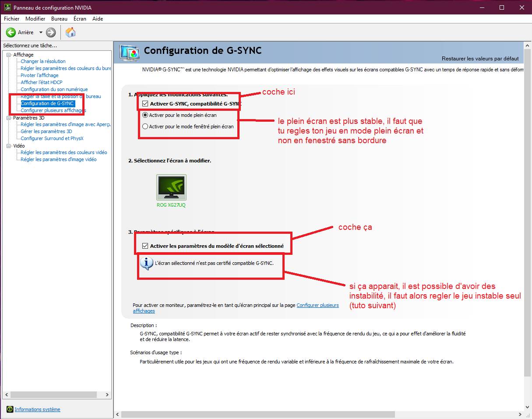Screen dimensions: 532x419
Task: Open Régler les paramètres d'image vidéo
Action: (59, 159)
